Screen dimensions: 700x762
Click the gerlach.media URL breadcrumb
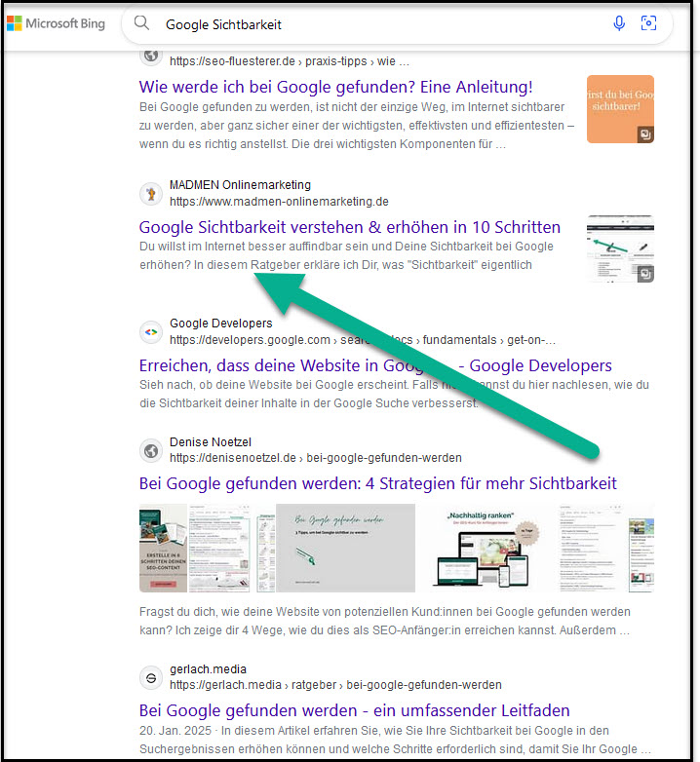point(335,685)
